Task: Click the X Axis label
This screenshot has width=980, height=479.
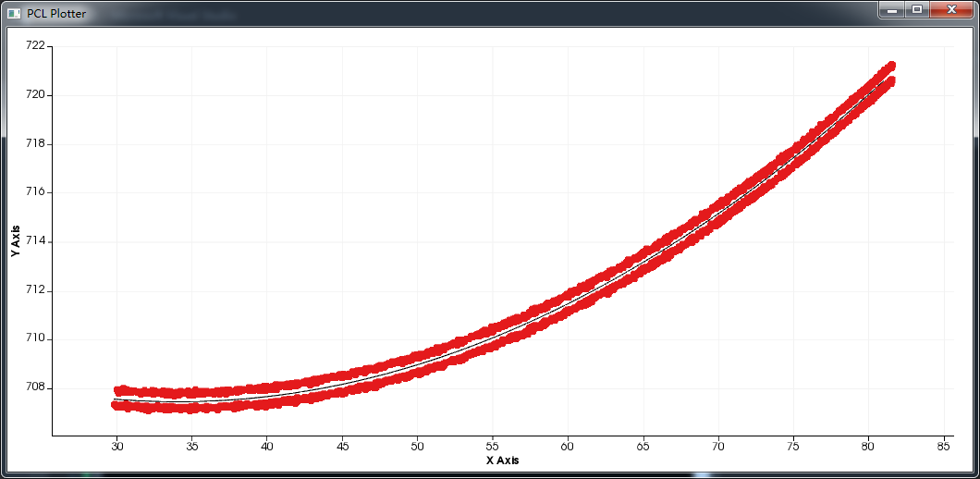Action: pyautogui.click(x=503, y=461)
